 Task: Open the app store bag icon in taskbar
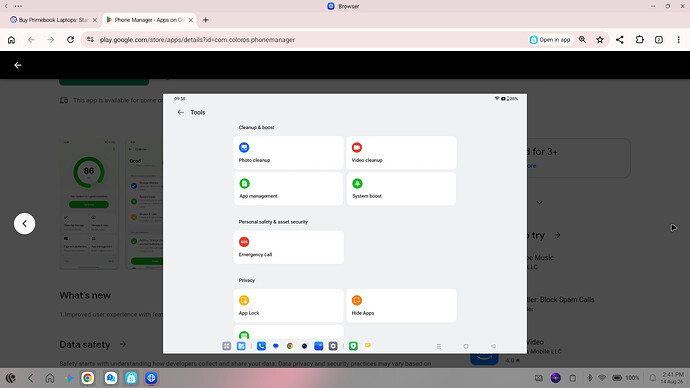[x=131, y=378]
